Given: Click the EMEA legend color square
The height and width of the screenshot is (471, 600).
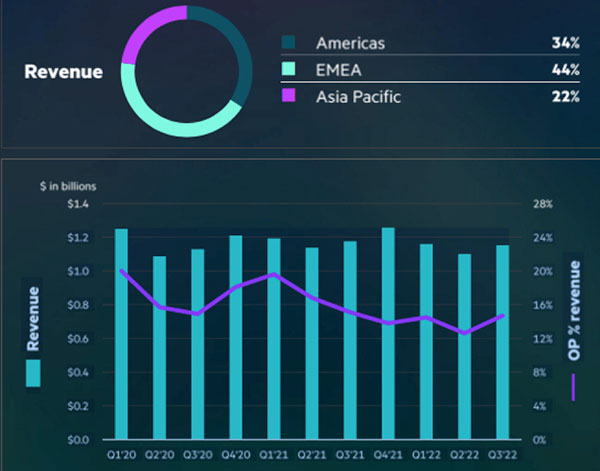Looking at the screenshot, I should click(290, 69).
